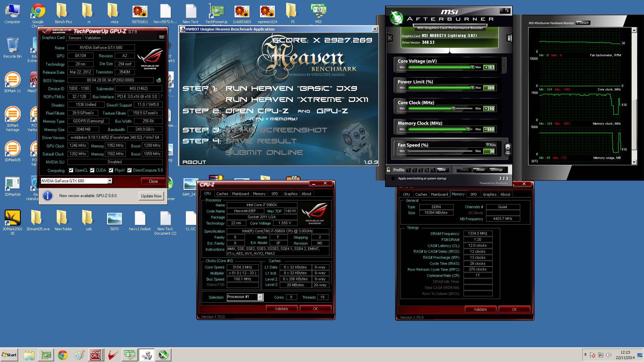Select Afterburner profile slot 1
644x362 pixels.
tap(409, 170)
